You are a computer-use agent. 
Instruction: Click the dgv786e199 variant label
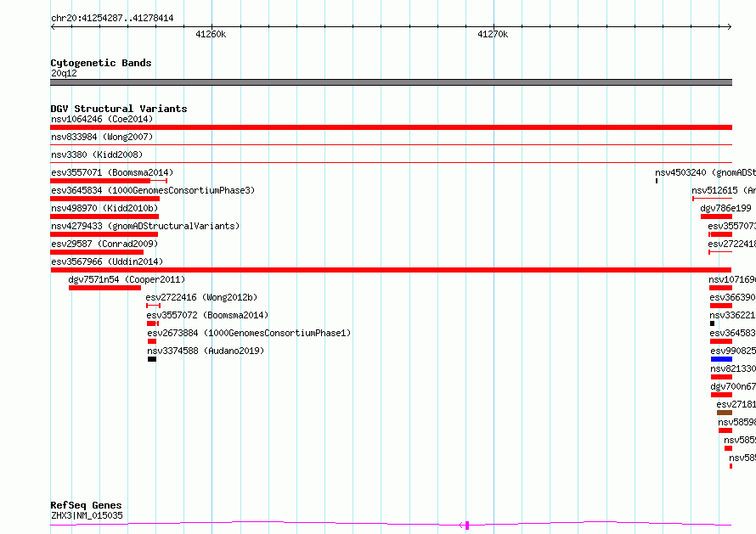(x=725, y=208)
